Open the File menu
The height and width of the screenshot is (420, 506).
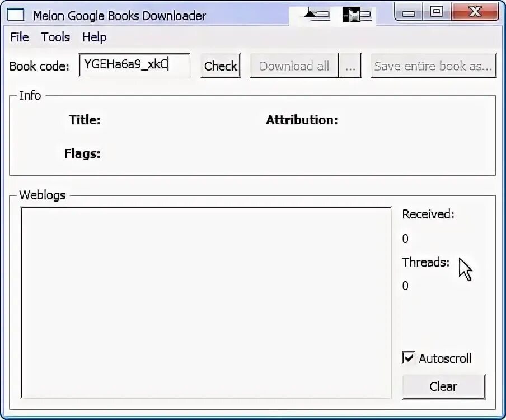click(20, 37)
